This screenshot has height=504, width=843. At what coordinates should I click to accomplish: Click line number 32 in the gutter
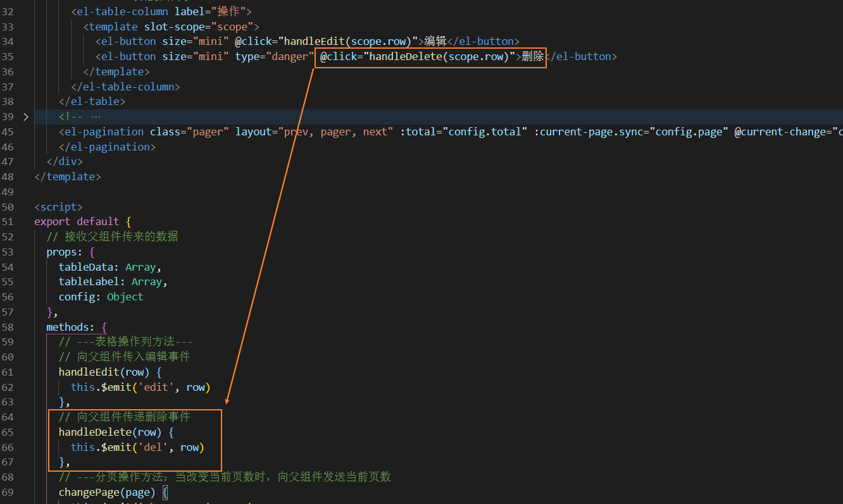[x=8, y=11]
